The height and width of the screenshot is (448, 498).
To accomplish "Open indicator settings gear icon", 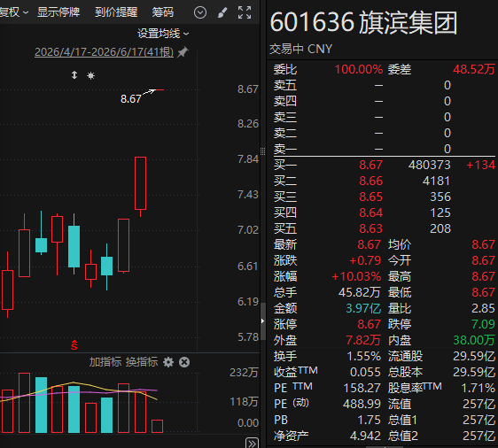I will (168, 362).
